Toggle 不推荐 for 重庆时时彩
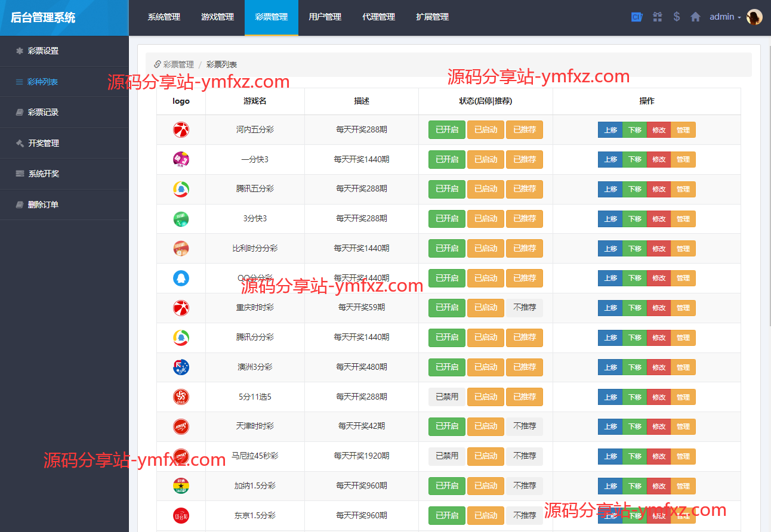 [525, 308]
